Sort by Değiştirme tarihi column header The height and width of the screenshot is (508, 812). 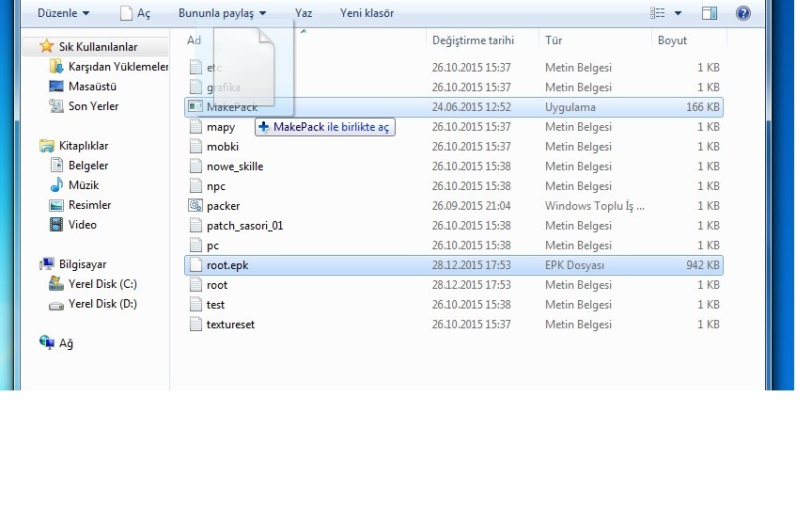473,40
